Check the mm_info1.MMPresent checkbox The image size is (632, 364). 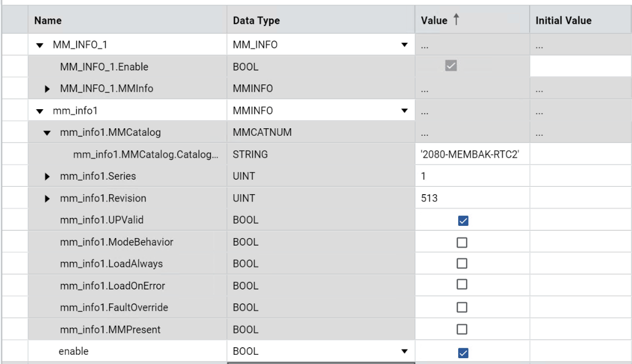coord(462,329)
